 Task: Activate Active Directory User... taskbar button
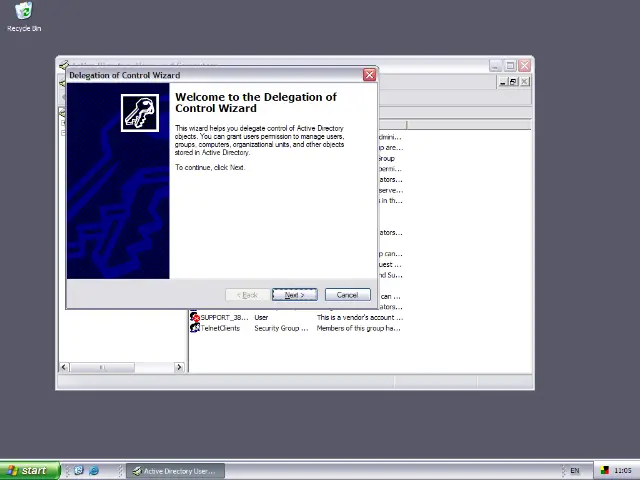click(x=175, y=471)
